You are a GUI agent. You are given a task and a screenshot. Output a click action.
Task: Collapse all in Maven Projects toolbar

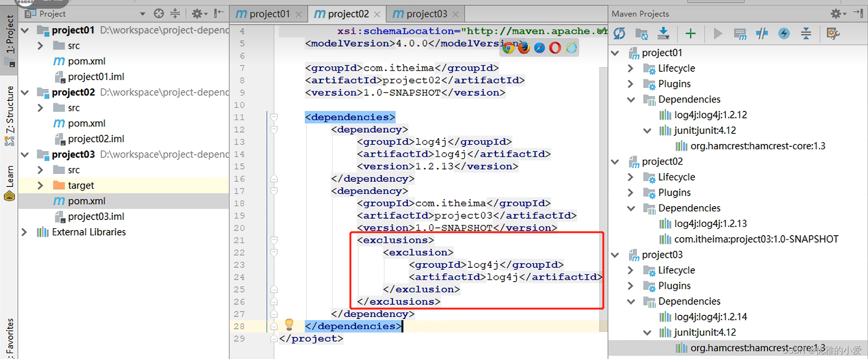[806, 34]
